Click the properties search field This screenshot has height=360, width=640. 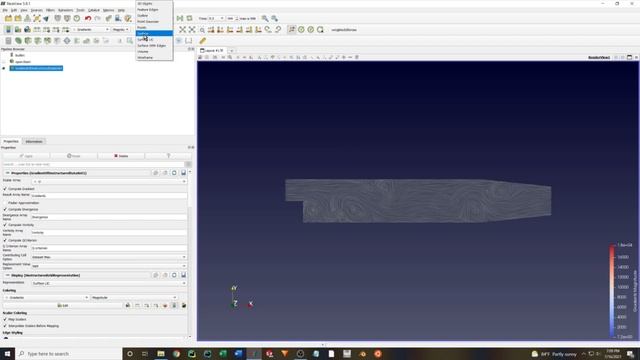click(x=93, y=164)
